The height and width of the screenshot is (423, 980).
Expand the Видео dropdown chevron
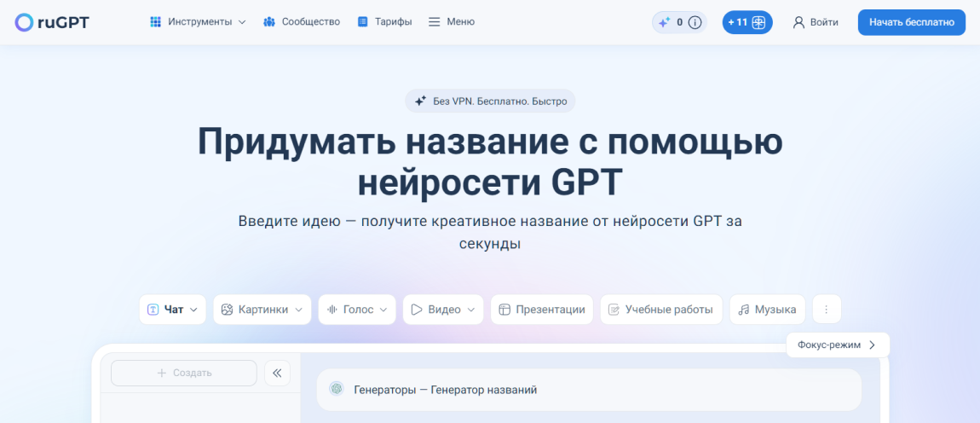[x=470, y=310]
